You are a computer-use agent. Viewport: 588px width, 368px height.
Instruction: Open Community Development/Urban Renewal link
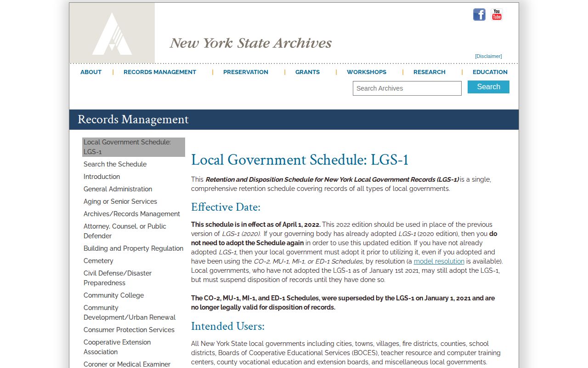coord(130,312)
